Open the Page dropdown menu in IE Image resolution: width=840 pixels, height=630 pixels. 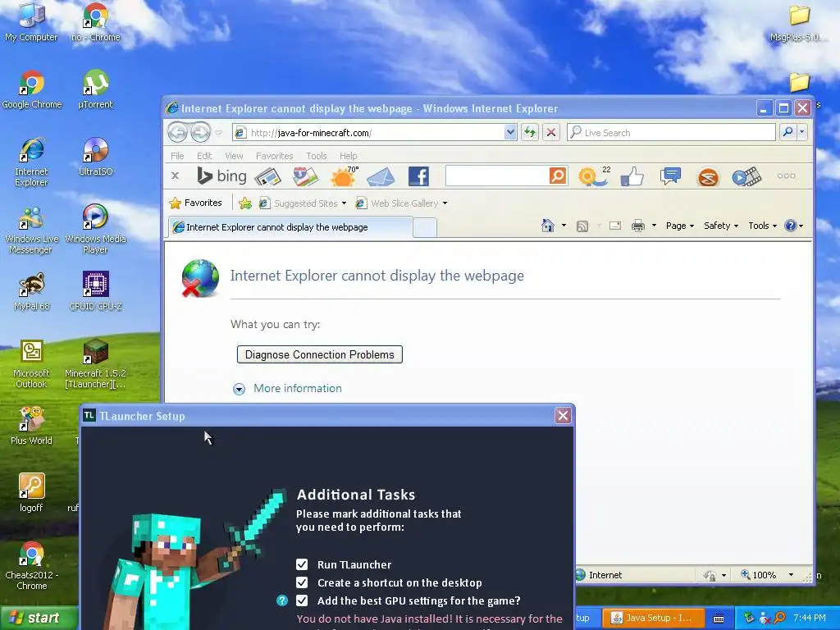[680, 226]
